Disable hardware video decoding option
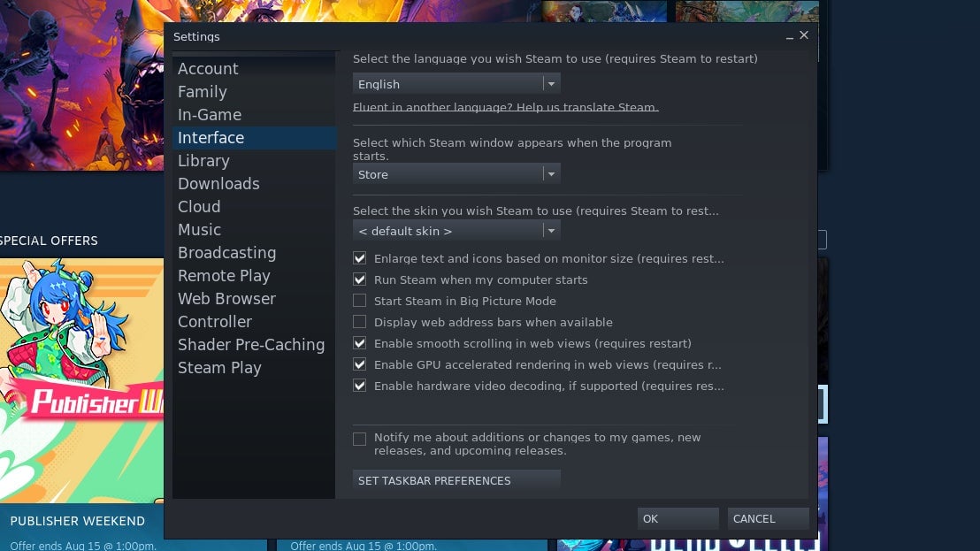The width and height of the screenshot is (980, 551). click(x=360, y=386)
